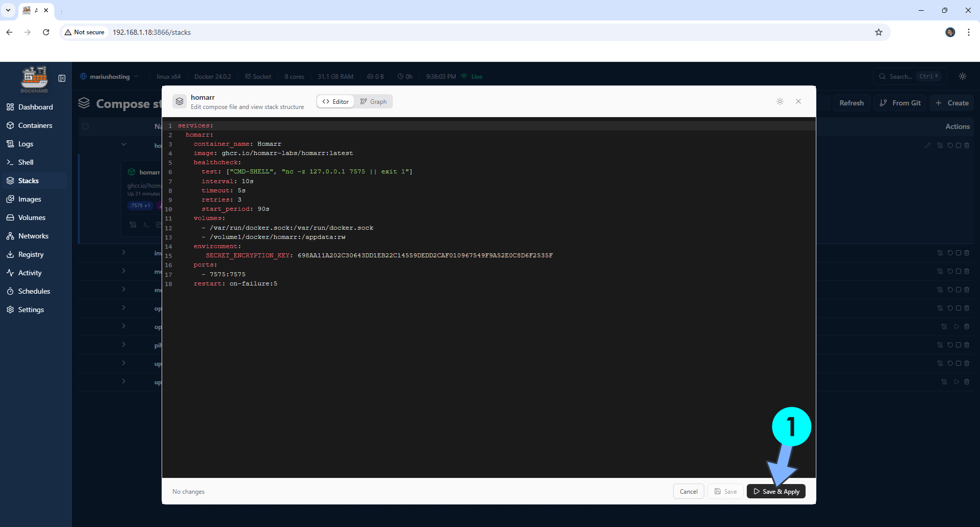Toggle the select-all checkbox above the stack list

tap(85, 126)
